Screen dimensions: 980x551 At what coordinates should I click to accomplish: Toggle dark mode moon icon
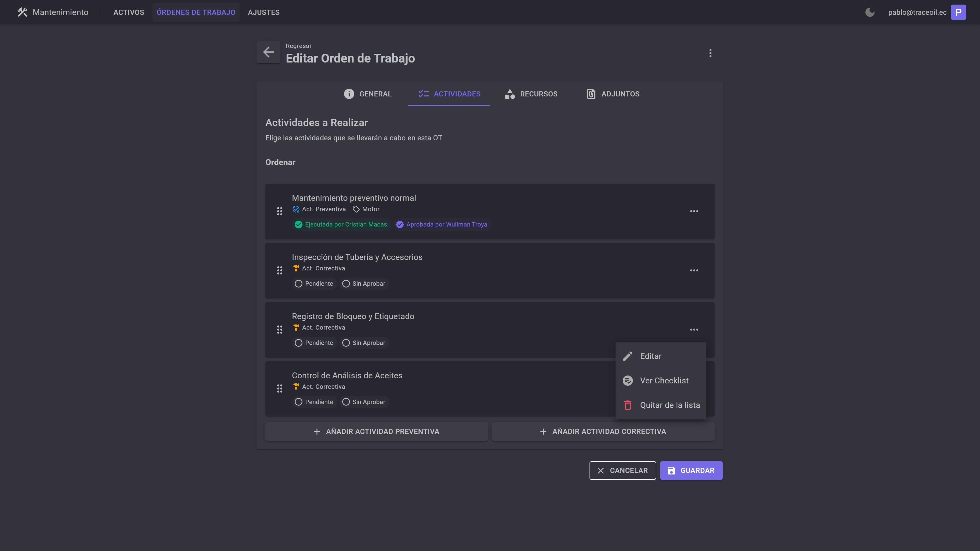(x=870, y=12)
